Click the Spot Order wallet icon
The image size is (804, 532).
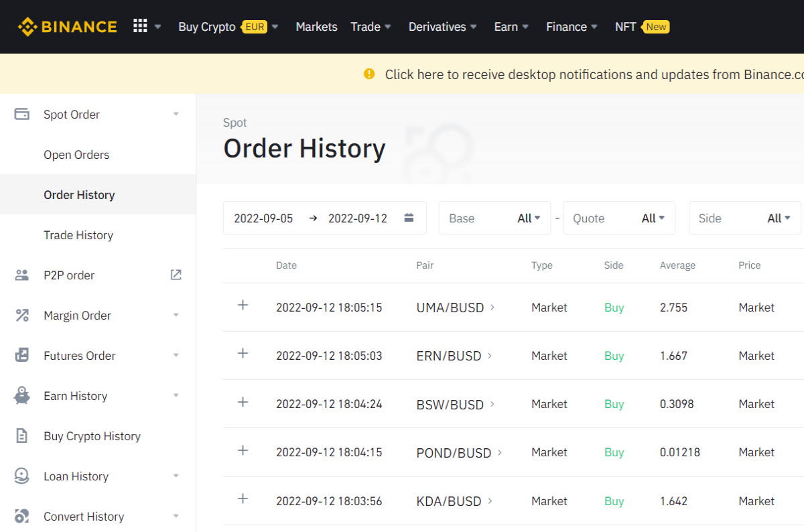[x=22, y=114]
